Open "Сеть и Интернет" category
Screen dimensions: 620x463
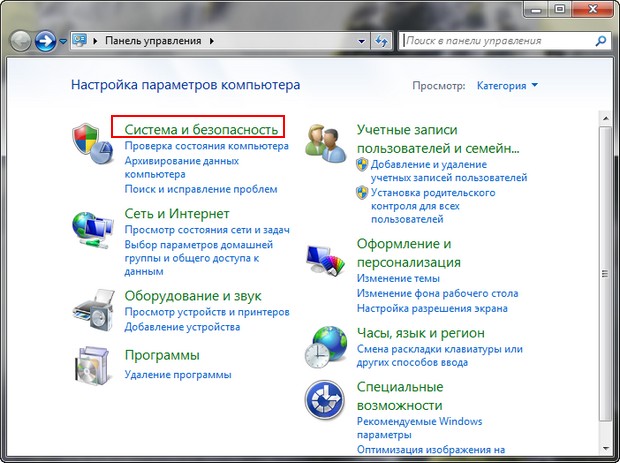point(177,214)
